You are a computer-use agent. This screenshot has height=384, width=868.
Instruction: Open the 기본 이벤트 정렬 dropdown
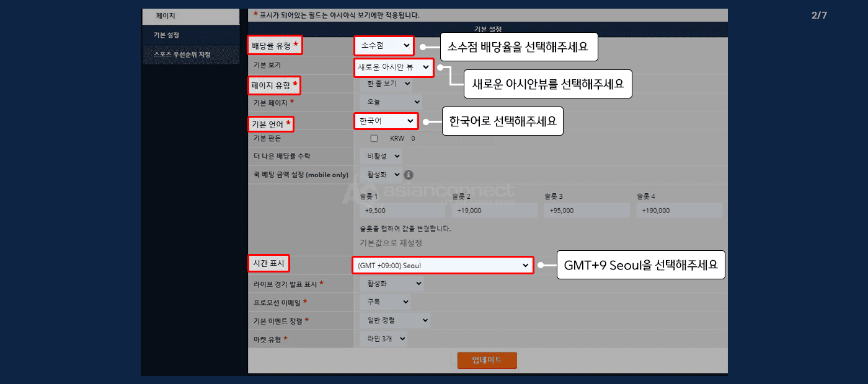tap(394, 320)
